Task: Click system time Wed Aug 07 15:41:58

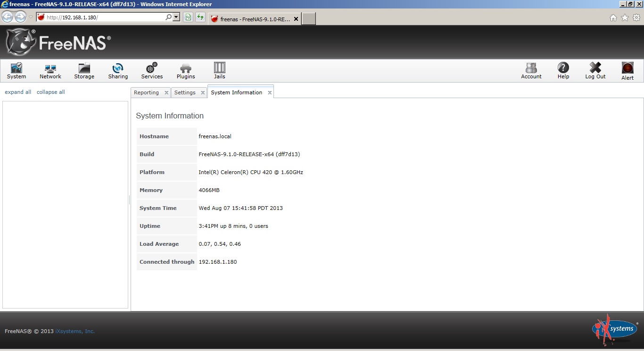Action: 228,208
